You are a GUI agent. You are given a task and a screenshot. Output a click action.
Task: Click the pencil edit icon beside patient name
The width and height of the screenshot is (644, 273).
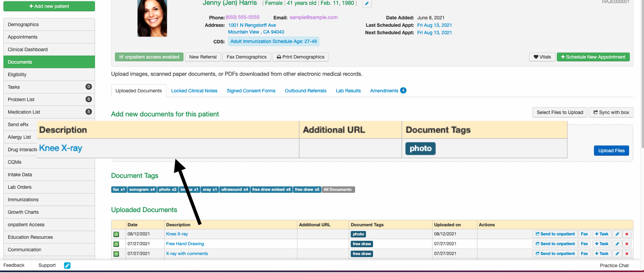(367, 4)
